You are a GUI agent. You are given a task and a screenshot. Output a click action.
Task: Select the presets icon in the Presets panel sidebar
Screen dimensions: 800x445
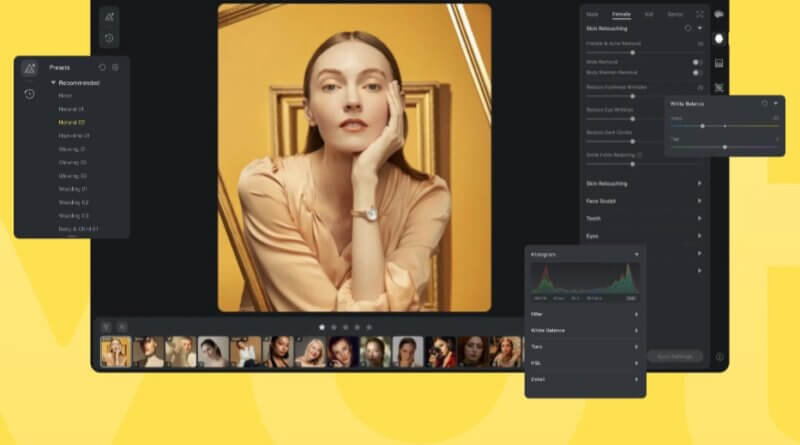(30, 68)
